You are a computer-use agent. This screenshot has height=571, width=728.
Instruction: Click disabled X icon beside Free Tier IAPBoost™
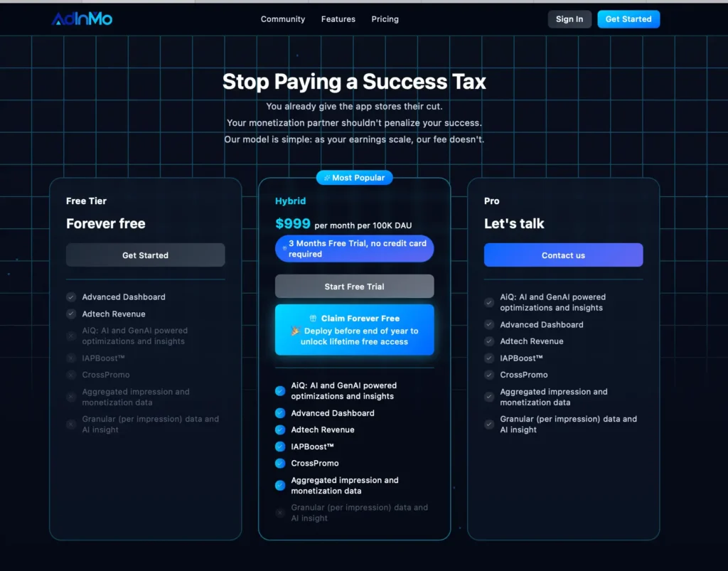click(71, 358)
